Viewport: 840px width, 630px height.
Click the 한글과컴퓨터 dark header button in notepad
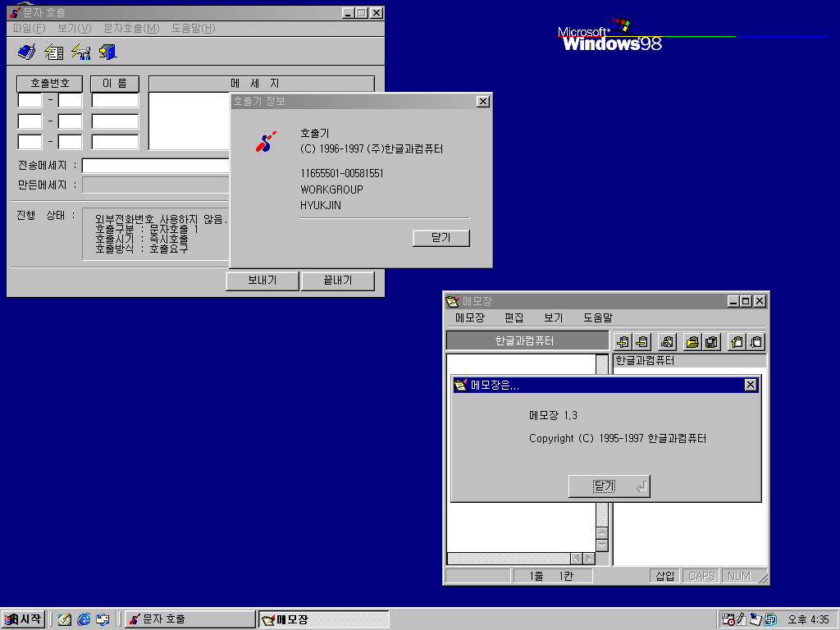click(527, 340)
